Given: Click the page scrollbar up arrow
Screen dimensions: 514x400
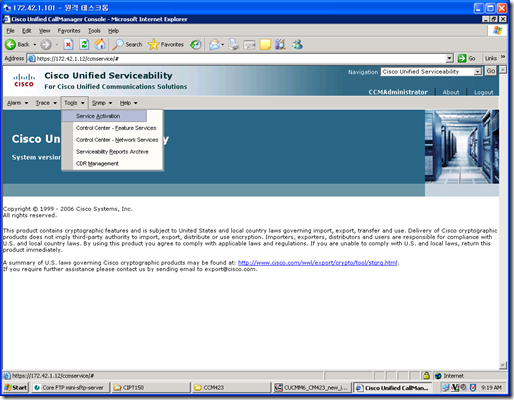Looking at the screenshot, I should [x=503, y=70].
